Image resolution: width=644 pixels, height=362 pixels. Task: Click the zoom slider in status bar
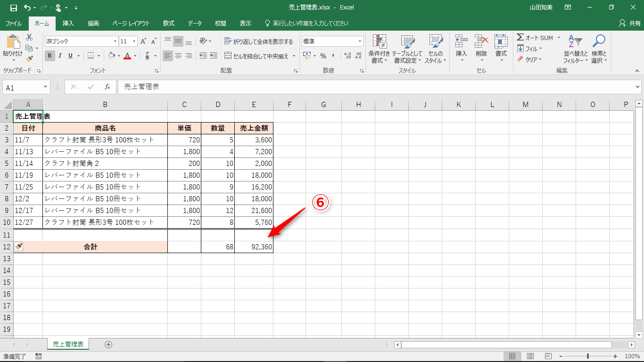click(587, 356)
